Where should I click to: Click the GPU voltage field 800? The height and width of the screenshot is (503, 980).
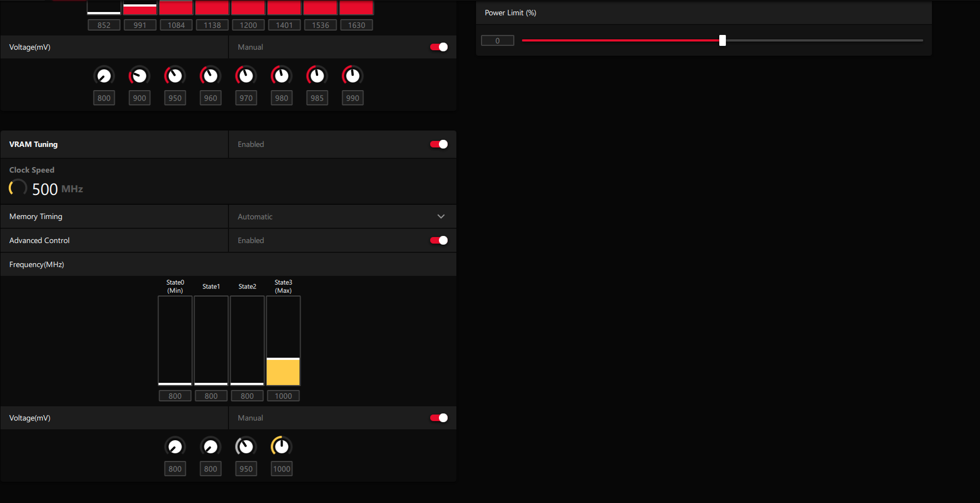pyautogui.click(x=104, y=98)
